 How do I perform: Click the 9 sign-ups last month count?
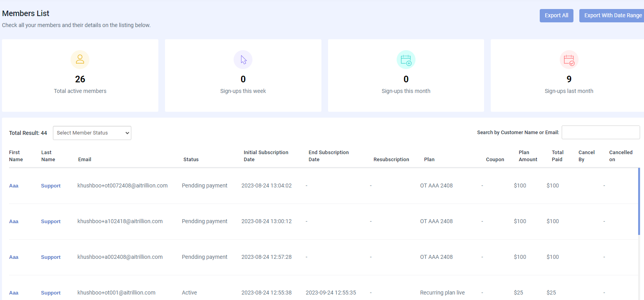point(569,79)
